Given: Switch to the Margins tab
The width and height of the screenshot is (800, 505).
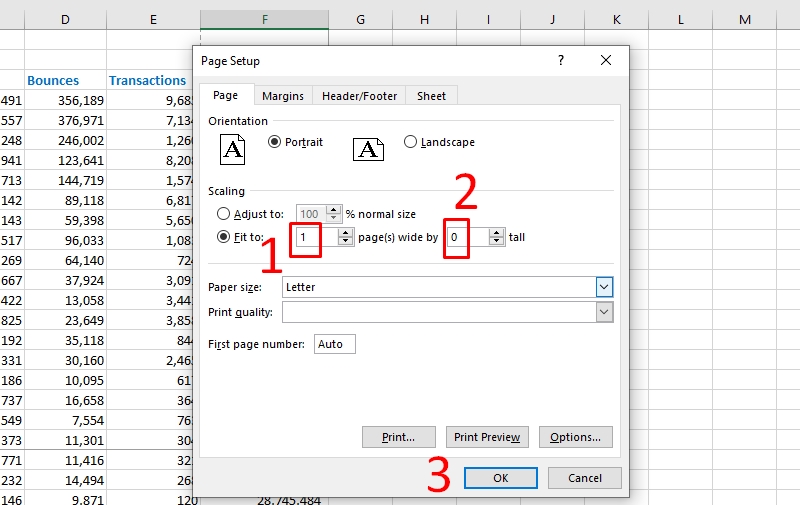Looking at the screenshot, I should [x=283, y=96].
